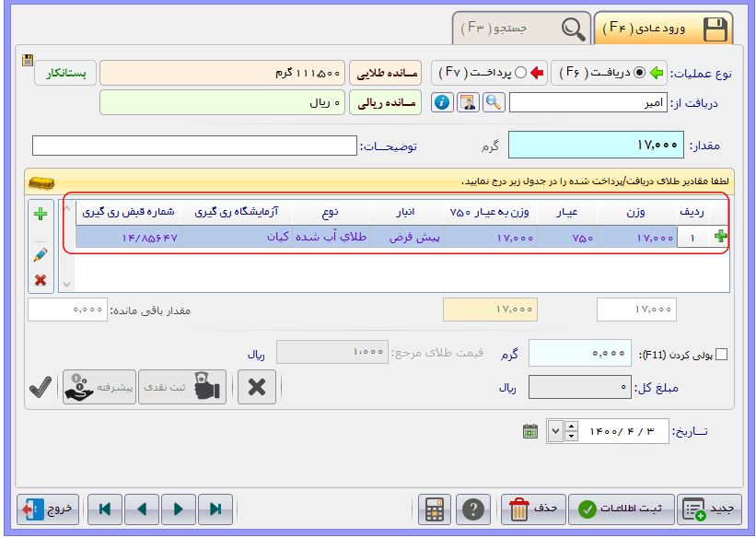The image size is (756, 538).
Task: Open the customer profile card icon
Action: [469, 103]
